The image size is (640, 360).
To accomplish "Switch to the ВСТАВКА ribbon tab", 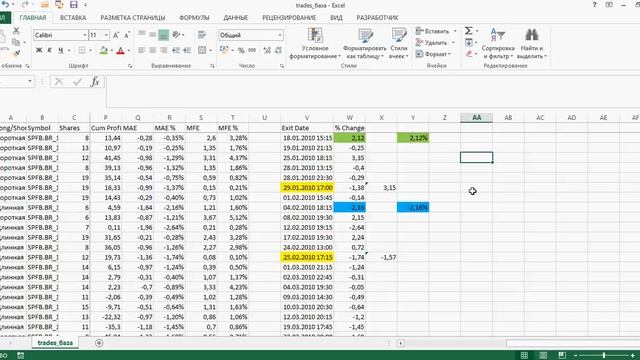I will click(73, 18).
